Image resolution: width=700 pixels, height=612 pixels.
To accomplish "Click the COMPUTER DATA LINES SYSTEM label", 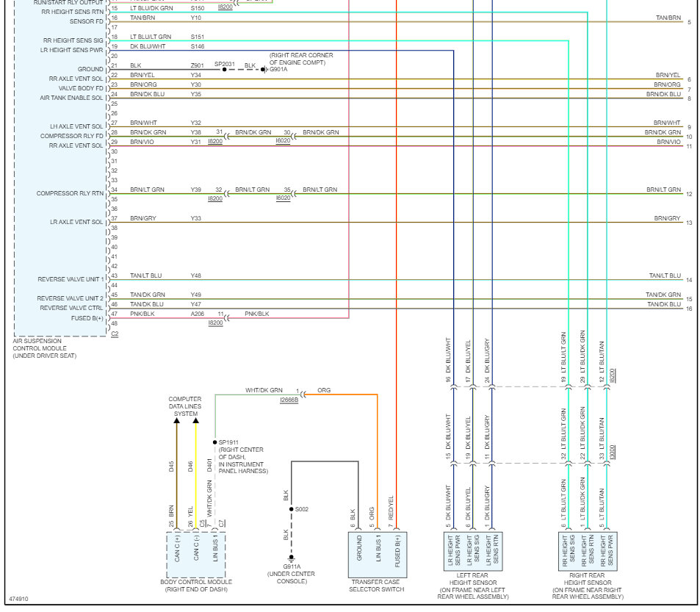I will point(185,406).
